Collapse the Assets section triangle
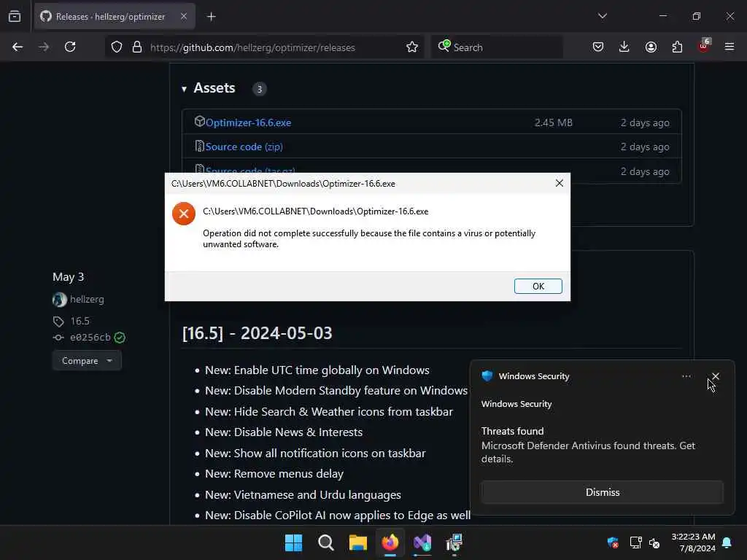 coord(184,88)
